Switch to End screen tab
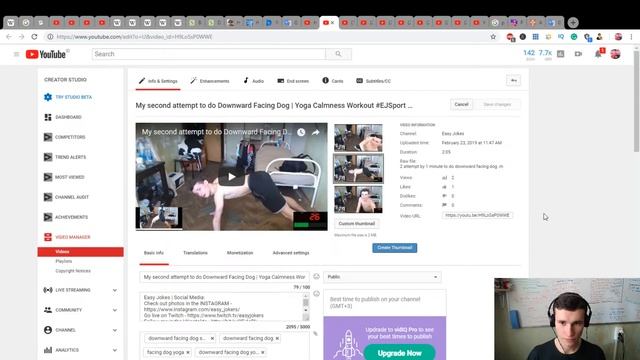The width and height of the screenshot is (640, 360). 293,81
